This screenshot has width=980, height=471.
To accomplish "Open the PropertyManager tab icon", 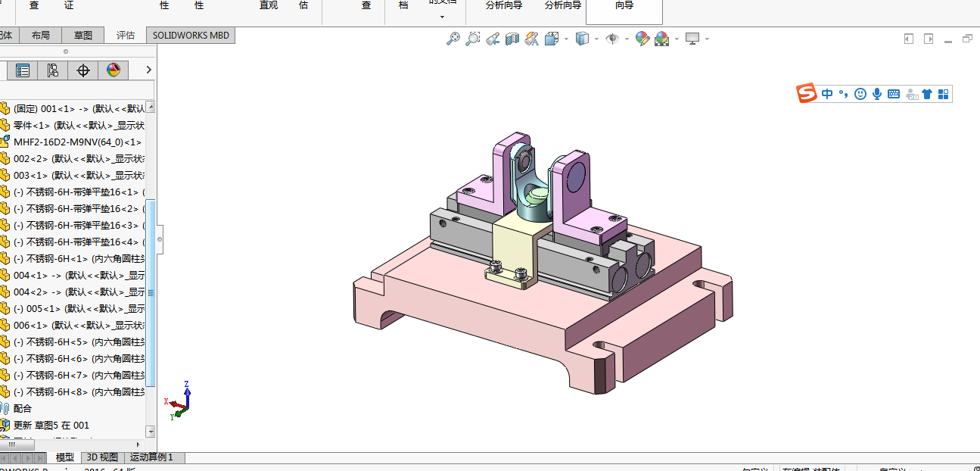I will (x=23, y=70).
